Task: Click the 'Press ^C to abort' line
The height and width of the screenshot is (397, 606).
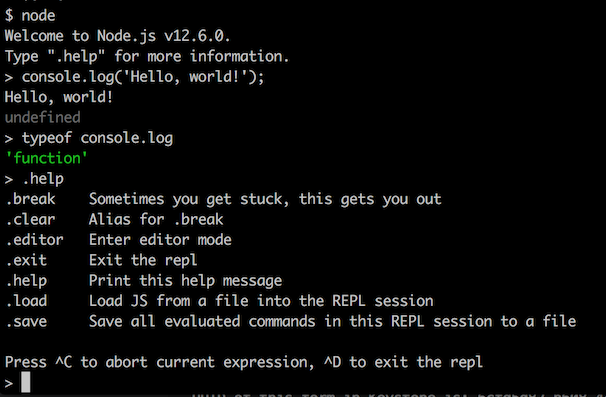Action: [244, 363]
